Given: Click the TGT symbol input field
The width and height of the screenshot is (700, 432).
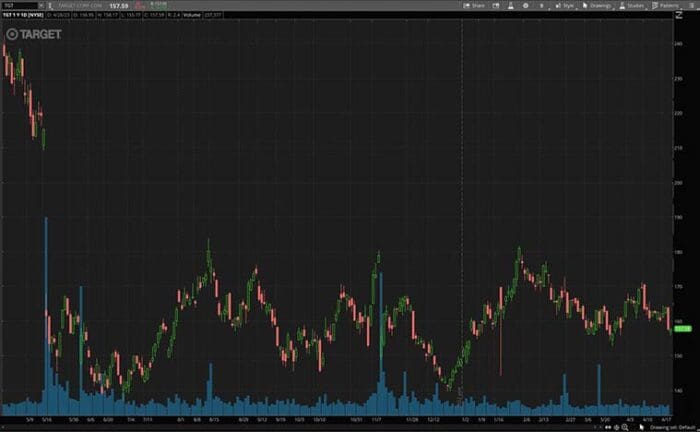Looking at the screenshot, I should [19, 6].
